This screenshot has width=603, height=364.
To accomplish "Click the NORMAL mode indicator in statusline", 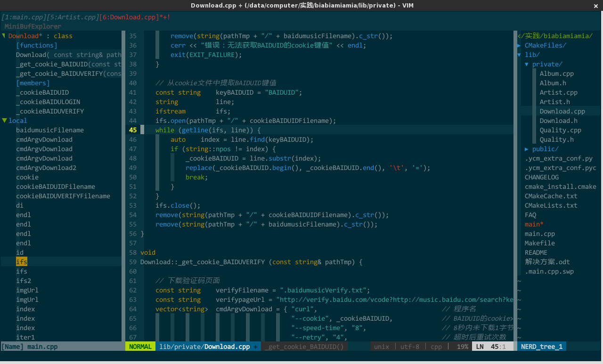I will (140, 347).
